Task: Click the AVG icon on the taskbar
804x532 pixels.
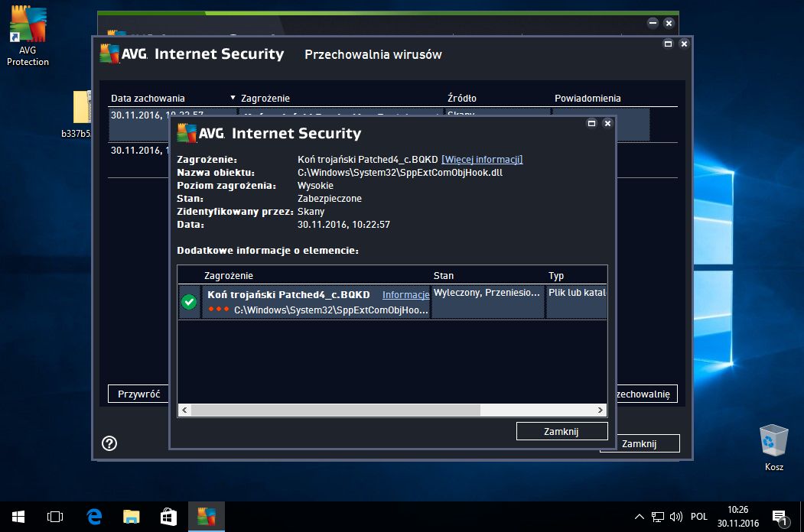Action: tap(205, 517)
